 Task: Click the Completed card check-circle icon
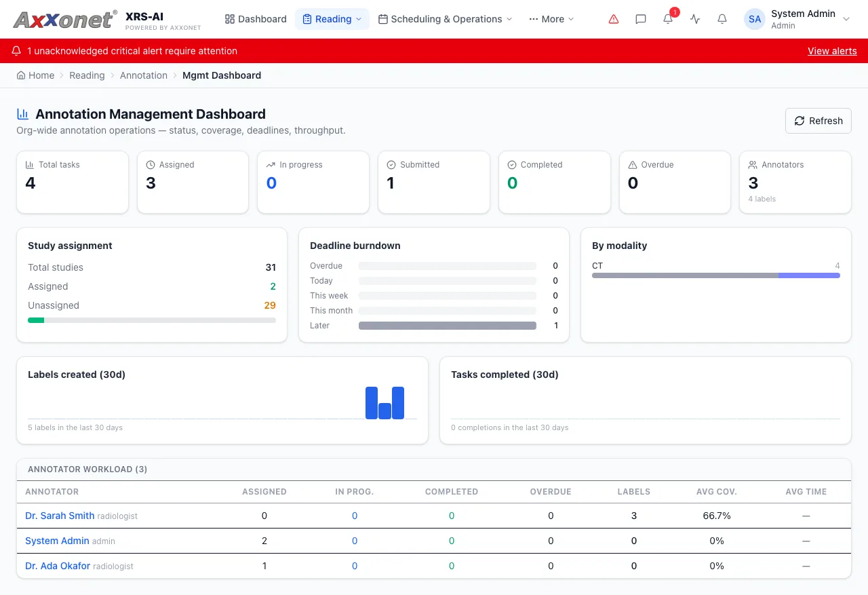(512, 165)
